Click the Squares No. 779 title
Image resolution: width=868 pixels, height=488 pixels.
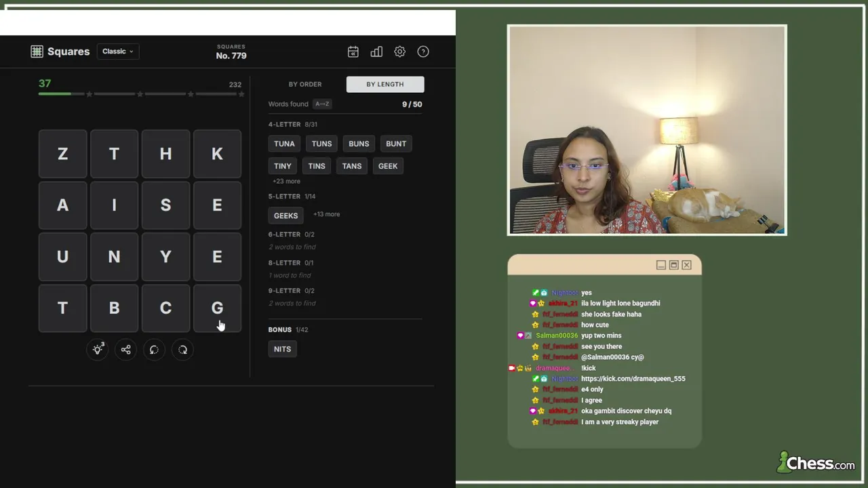[231, 52]
